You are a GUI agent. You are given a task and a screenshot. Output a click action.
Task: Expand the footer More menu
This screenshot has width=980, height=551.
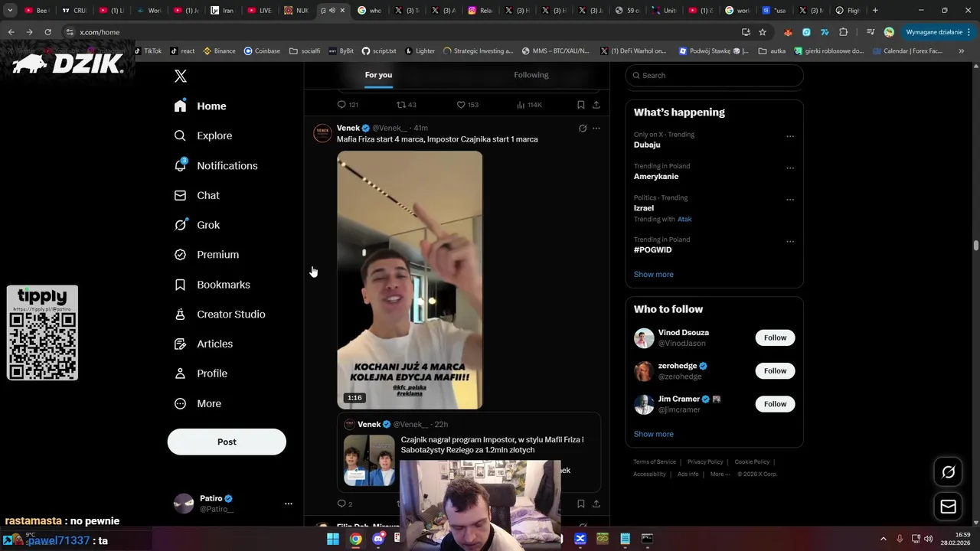[x=720, y=474]
